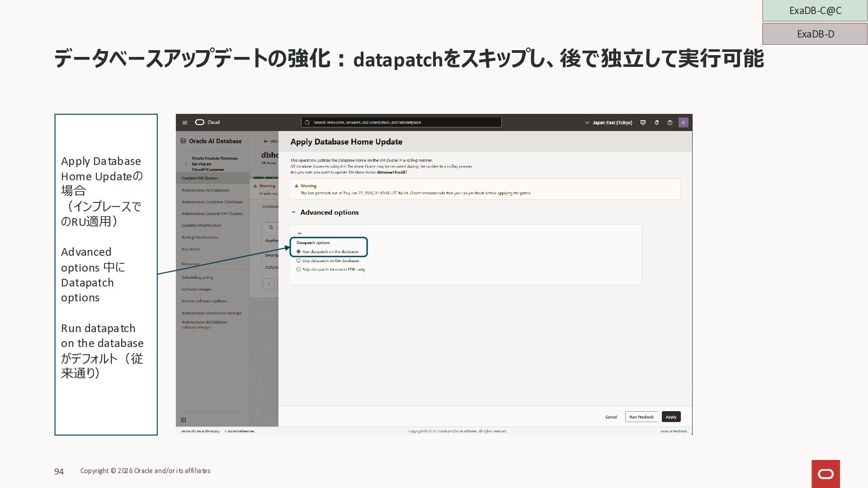Select Skip datapatch on the databases
Screen dimensions: 868x488
[x=298, y=261]
